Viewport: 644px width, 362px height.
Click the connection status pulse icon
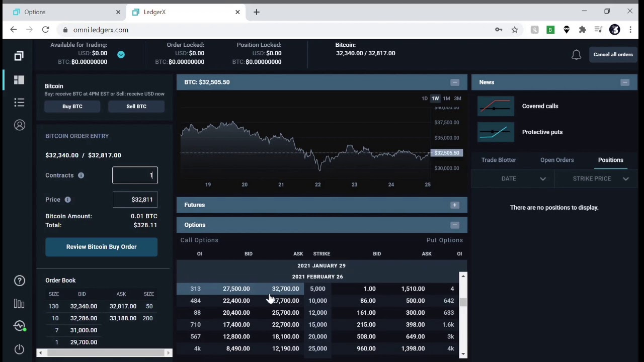pos(19,326)
